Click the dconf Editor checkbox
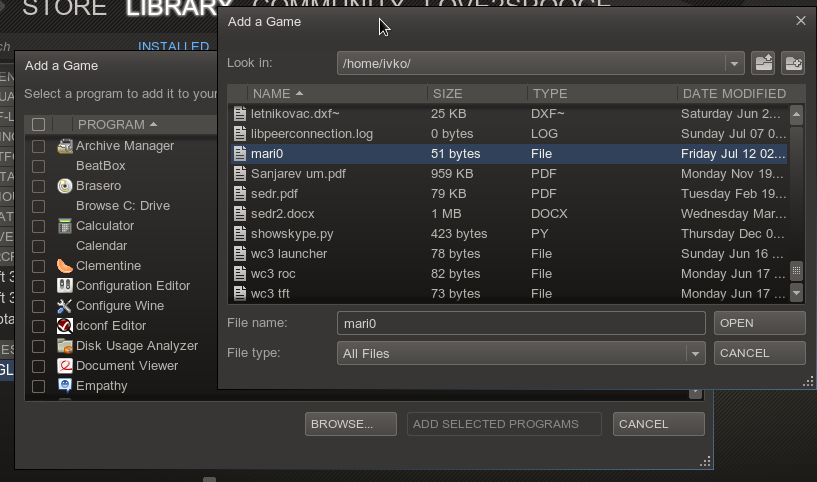Image resolution: width=817 pixels, height=482 pixels. 38,326
